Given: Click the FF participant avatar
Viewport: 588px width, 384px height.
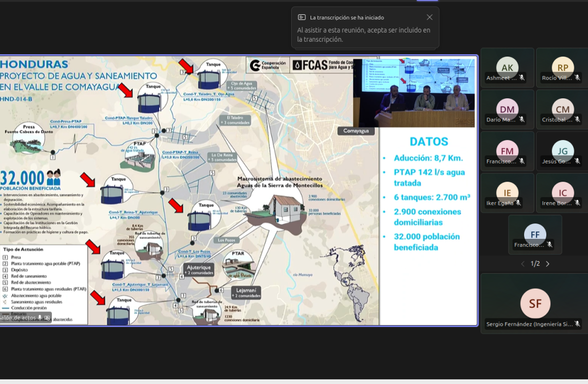Looking at the screenshot, I should coord(535,234).
